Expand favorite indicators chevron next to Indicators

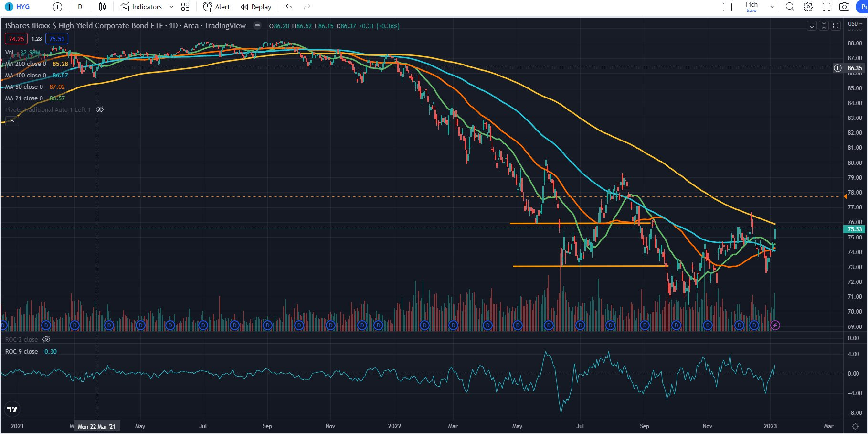click(171, 7)
